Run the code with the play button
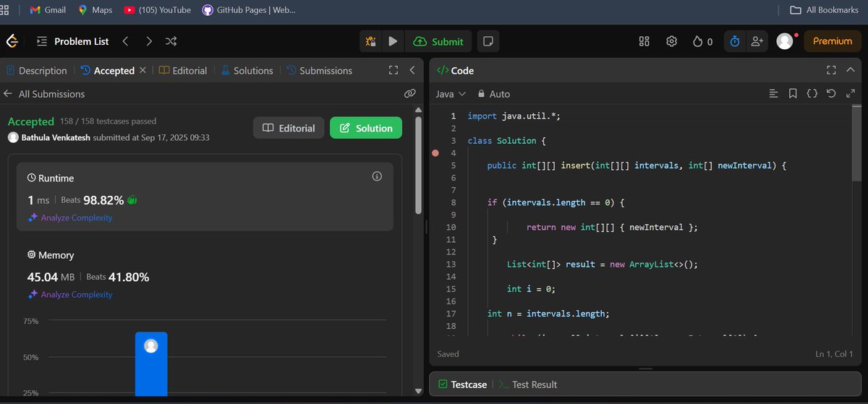The height and width of the screenshot is (404, 868). coord(393,41)
